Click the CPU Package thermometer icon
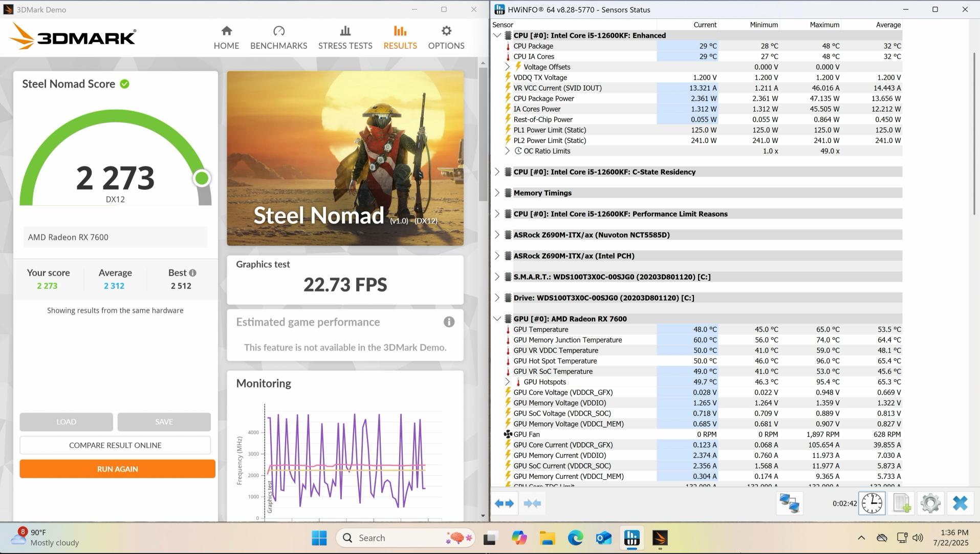980x554 pixels. click(508, 46)
